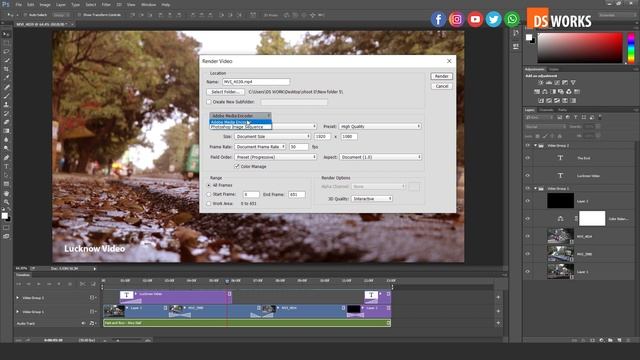Open the Size Document Size dropdown

[273, 136]
